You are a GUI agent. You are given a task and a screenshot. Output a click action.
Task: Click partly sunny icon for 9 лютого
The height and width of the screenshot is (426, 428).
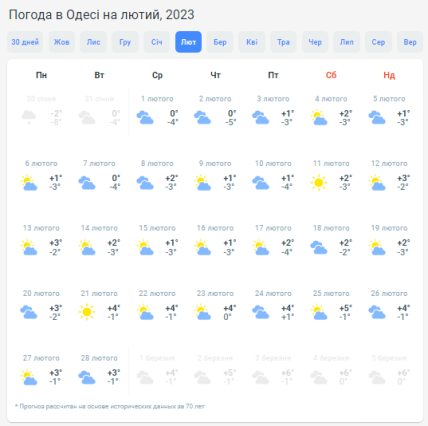[x=202, y=182]
